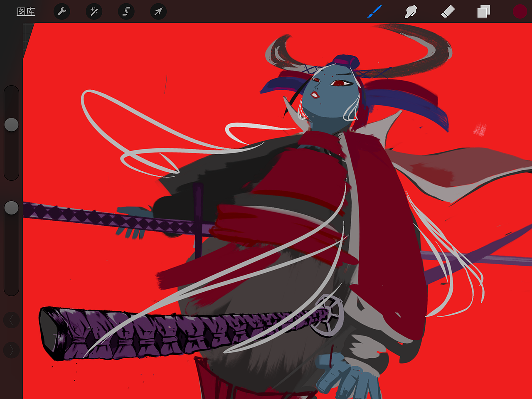
Task: Click the brush opacity slider handle
Action: pos(11,208)
